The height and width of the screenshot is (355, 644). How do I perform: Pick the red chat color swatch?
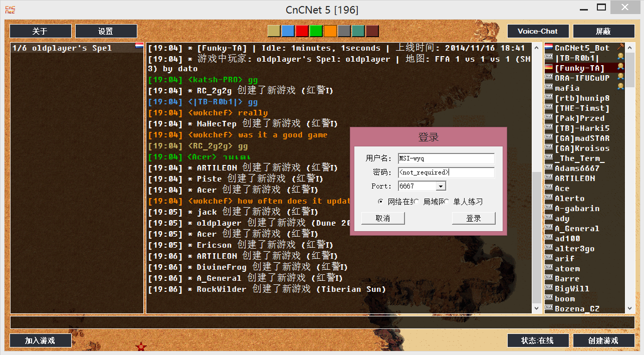[302, 31]
